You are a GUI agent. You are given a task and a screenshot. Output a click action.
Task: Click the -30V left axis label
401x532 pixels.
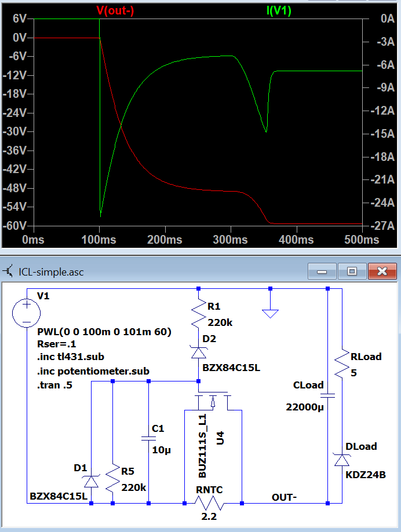pos(14,131)
